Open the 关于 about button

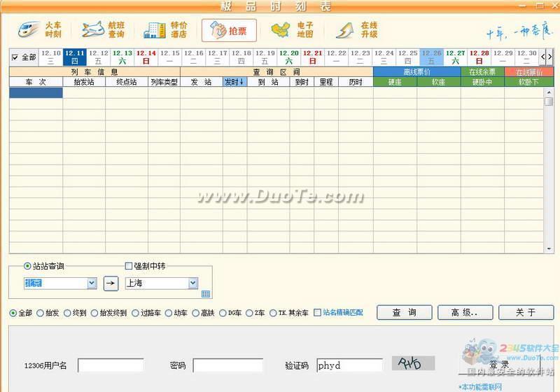click(x=526, y=312)
